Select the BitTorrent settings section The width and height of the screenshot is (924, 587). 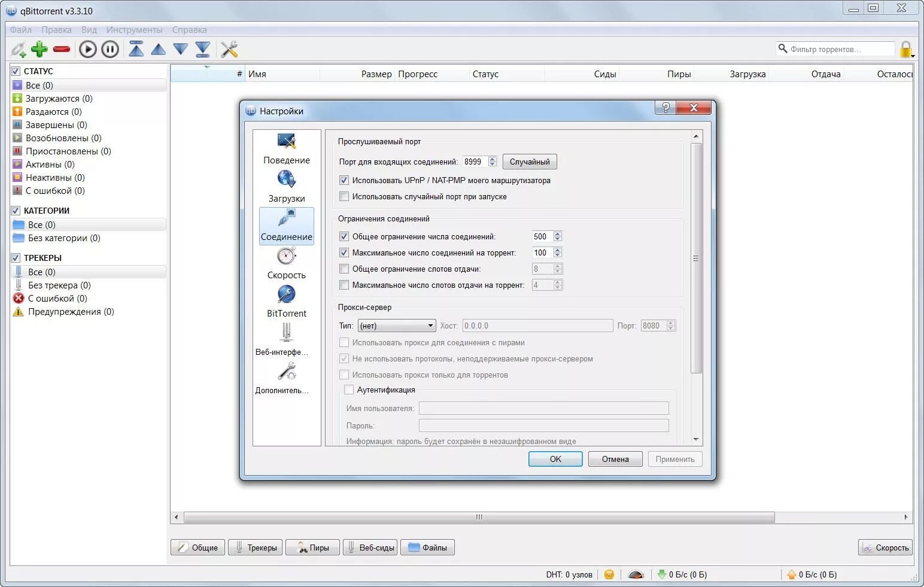pyautogui.click(x=287, y=302)
